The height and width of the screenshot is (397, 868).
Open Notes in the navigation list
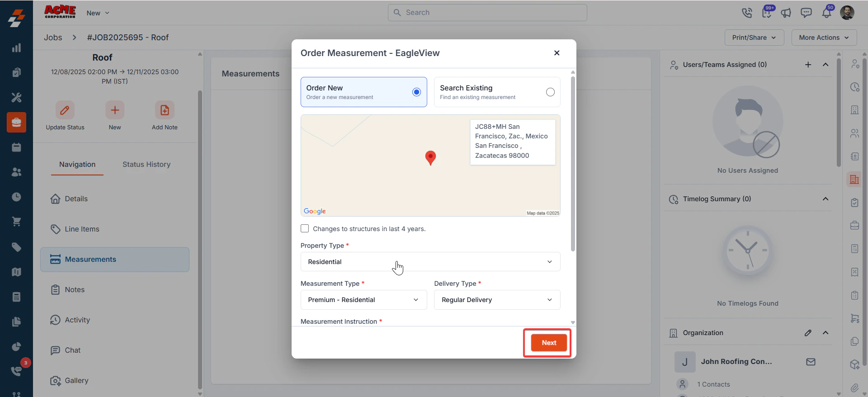tap(115, 289)
